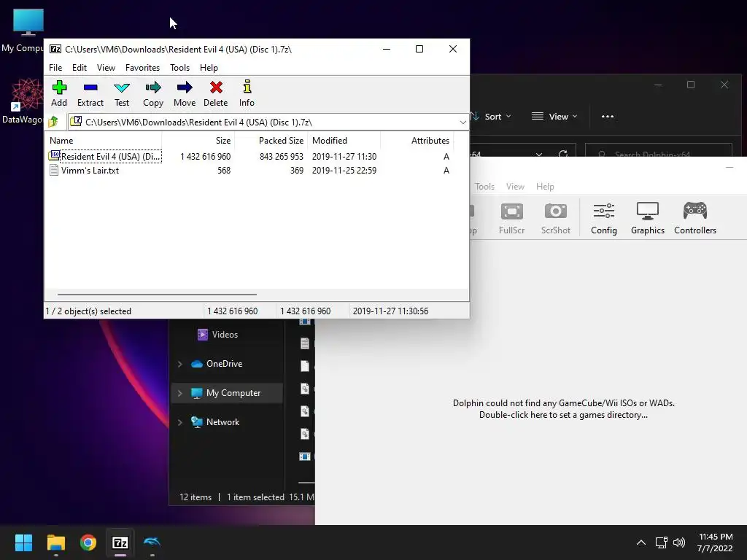
Task: Choose the Move toolbar icon in 7-Zip
Action: coord(185,94)
